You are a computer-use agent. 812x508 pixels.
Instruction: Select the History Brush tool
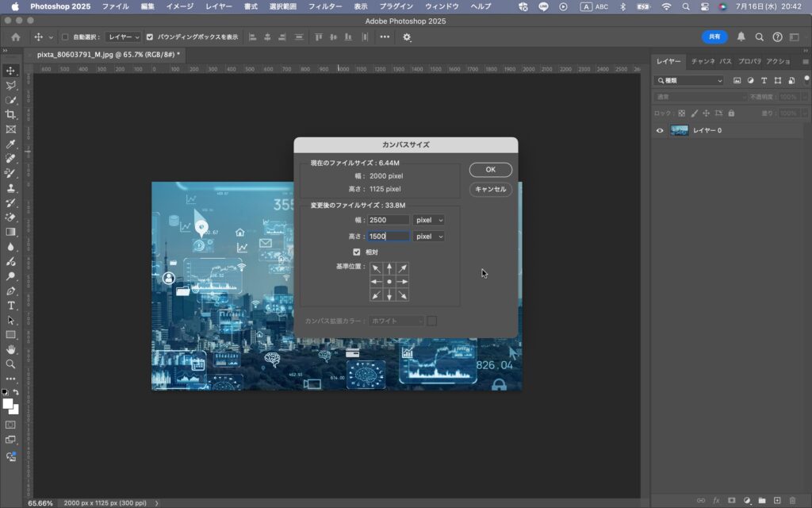pos(10,202)
